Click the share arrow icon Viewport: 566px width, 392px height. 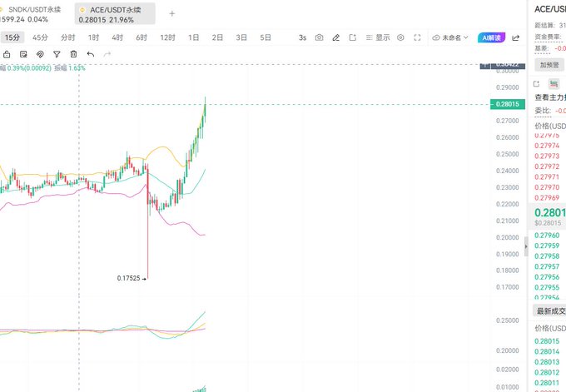click(516, 37)
